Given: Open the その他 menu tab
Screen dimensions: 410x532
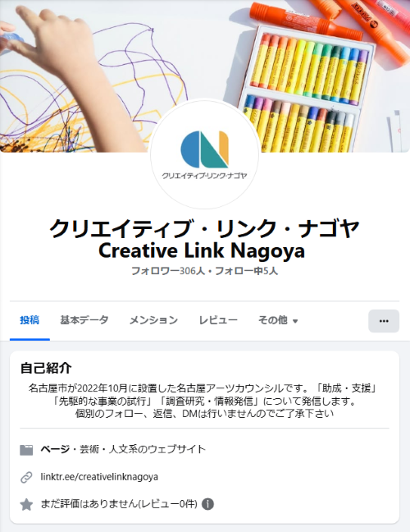Looking at the screenshot, I should tap(278, 320).
